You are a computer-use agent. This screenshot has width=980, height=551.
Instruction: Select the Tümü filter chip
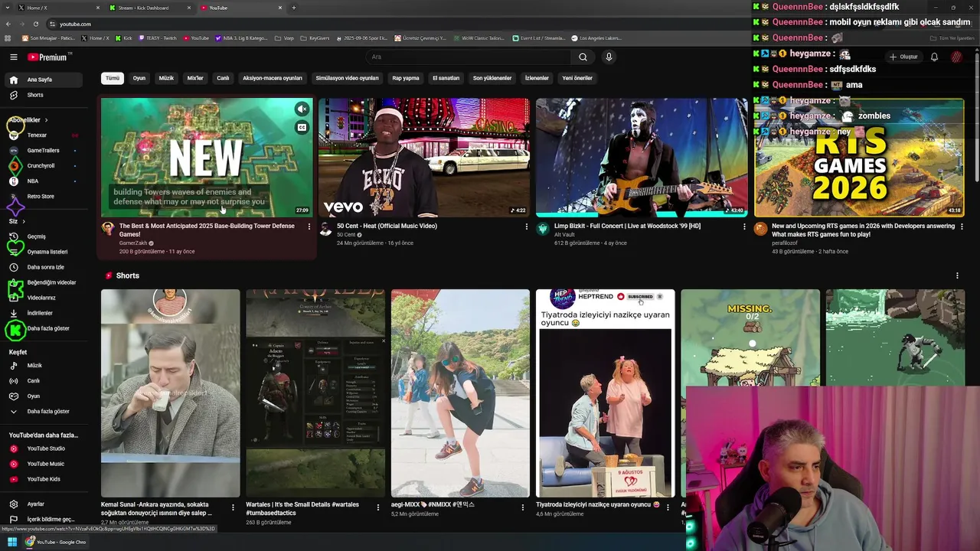point(113,78)
